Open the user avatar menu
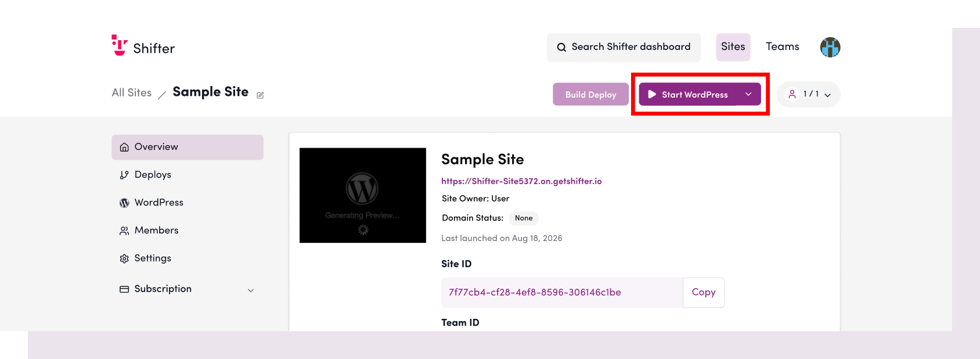The height and width of the screenshot is (359, 980). click(830, 47)
